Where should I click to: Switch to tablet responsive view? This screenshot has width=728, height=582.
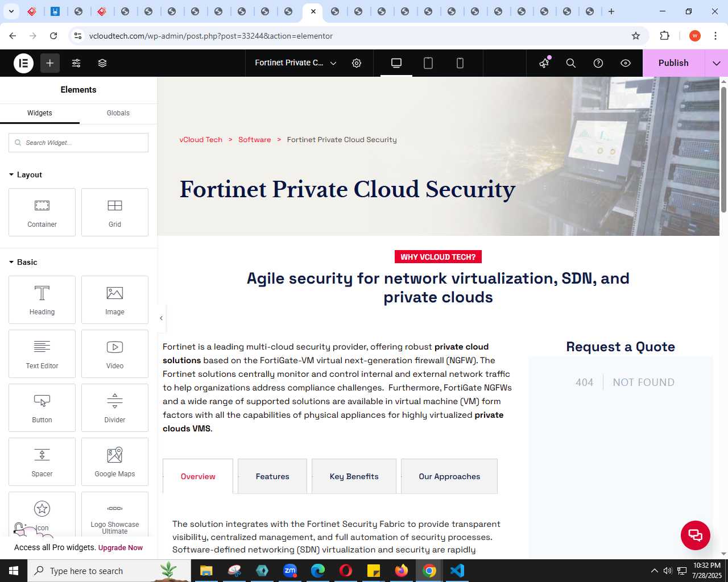[428, 63]
